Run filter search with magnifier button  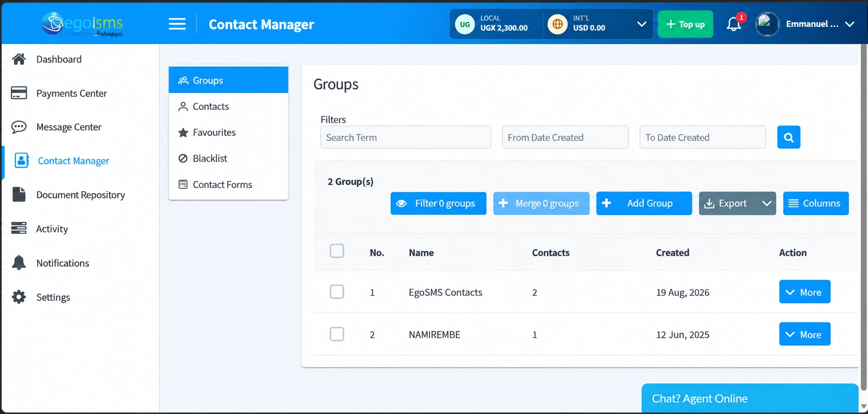tap(789, 137)
